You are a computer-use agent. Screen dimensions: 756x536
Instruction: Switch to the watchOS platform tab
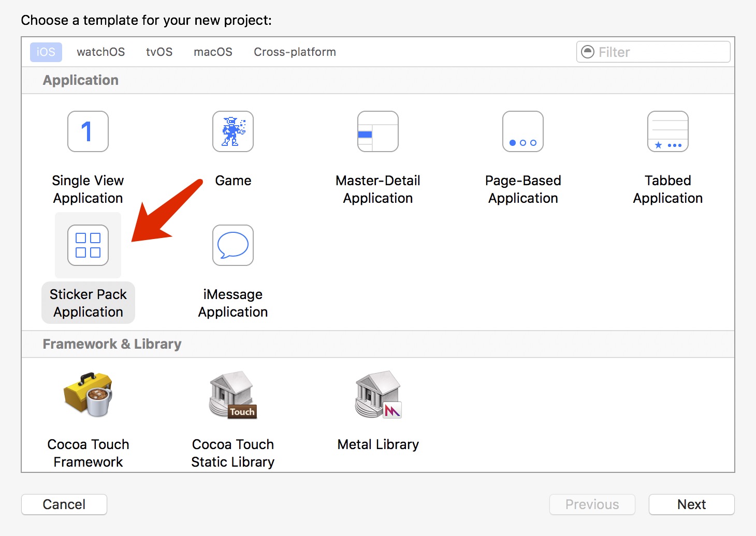click(101, 52)
